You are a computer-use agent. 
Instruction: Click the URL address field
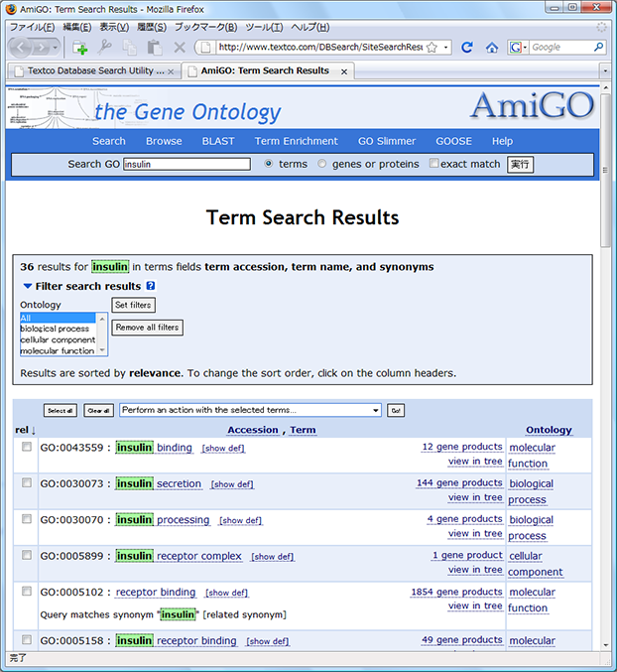[x=320, y=47]
